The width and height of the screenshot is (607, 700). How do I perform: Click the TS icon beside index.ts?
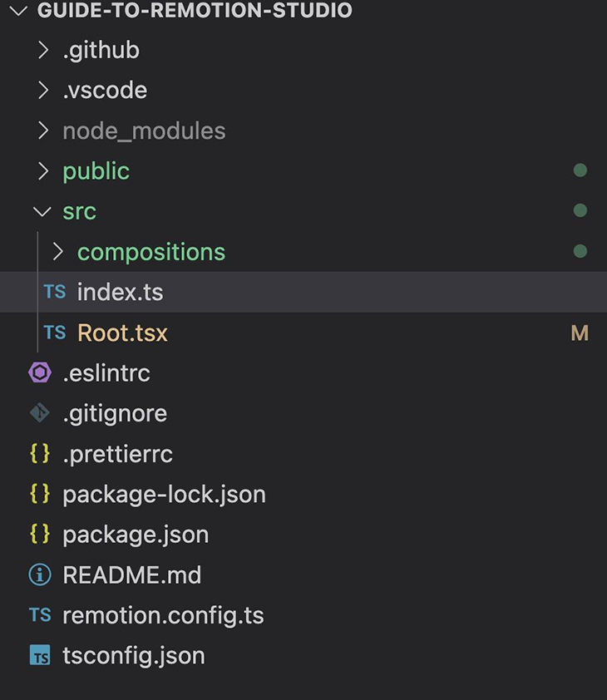(54, 292)
